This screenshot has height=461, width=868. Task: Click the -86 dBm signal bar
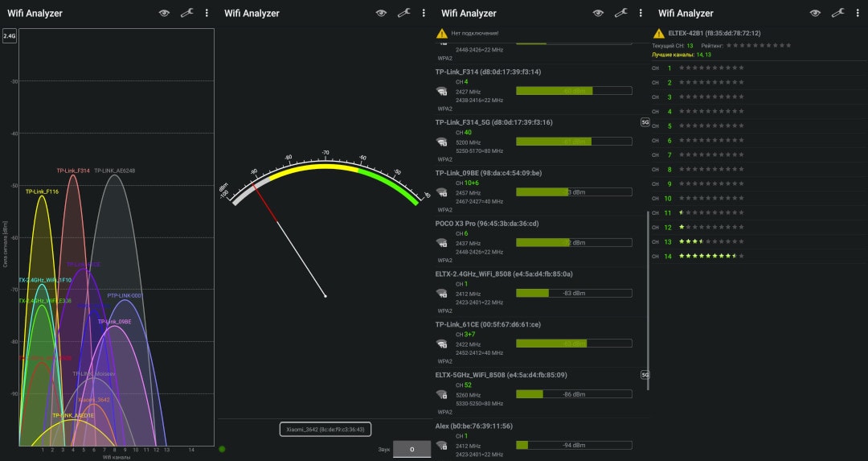pyautogui.click(x=574, y=394)
